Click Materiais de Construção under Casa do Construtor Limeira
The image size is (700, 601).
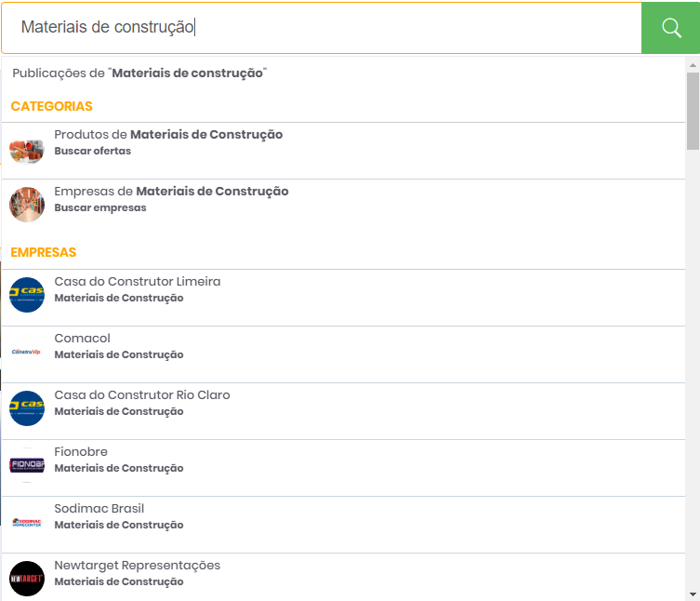pyautogui.click(x=119, y=298)
